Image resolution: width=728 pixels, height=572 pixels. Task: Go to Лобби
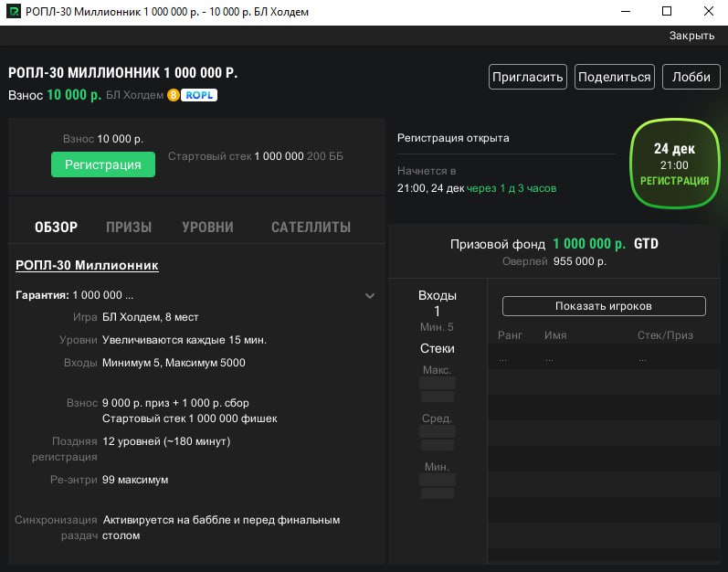point(691,77)
